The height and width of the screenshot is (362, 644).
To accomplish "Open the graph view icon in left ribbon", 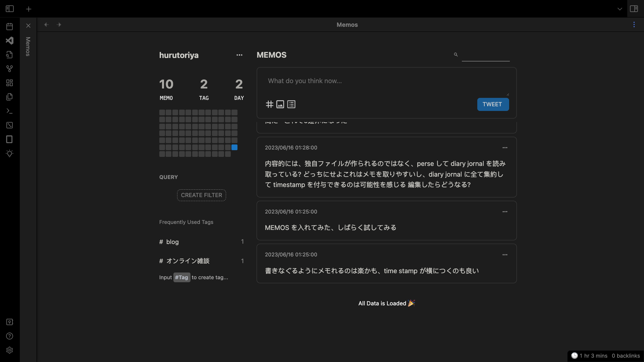I will (9, 69).
